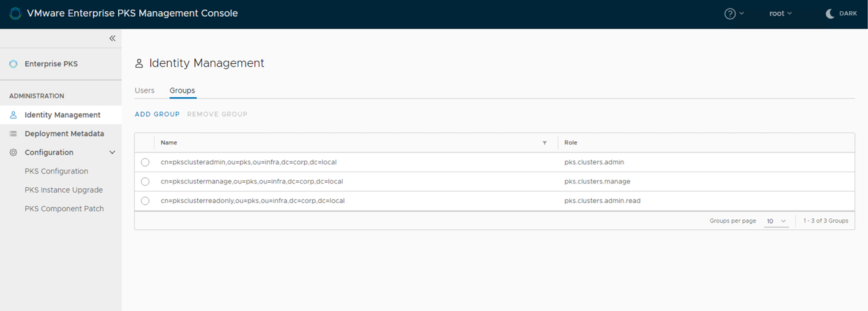Click the console title text in header

click(x=132, y=13)
